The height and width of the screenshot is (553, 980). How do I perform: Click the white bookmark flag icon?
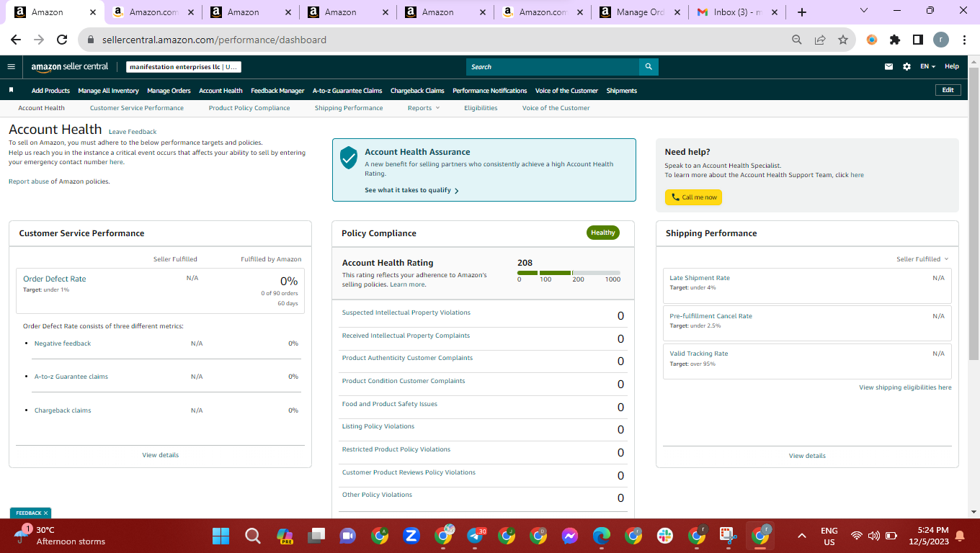[11, 90]
